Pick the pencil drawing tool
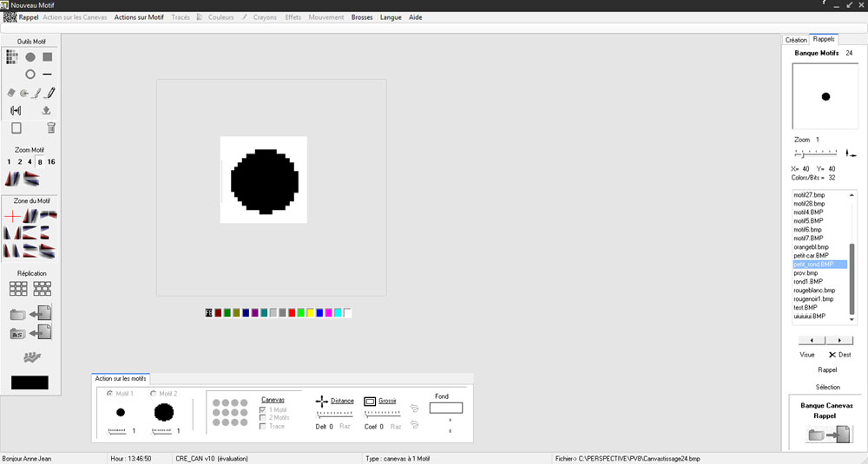The width and height of the screenshot is (868, 464). pyautogui.click(x=51, y=93)
